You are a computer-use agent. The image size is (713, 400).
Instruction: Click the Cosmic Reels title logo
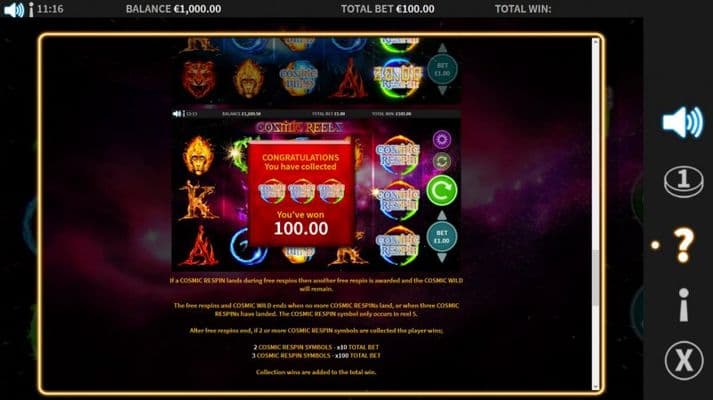[299, 128]
